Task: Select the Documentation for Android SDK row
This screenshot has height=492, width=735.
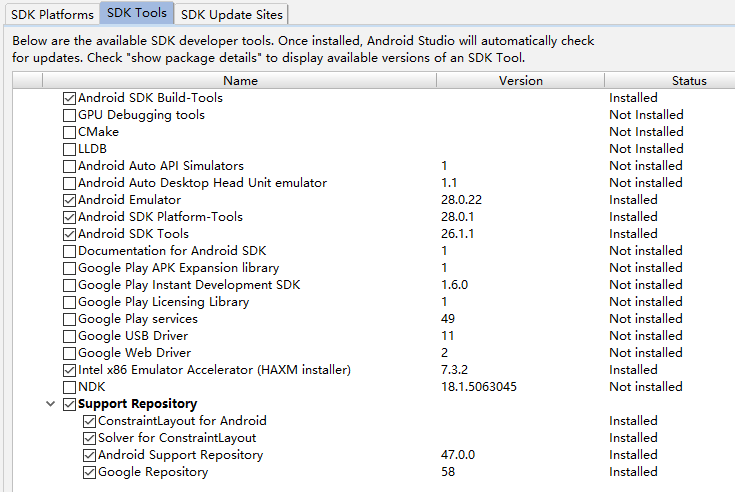Action: tap(172, 251)
